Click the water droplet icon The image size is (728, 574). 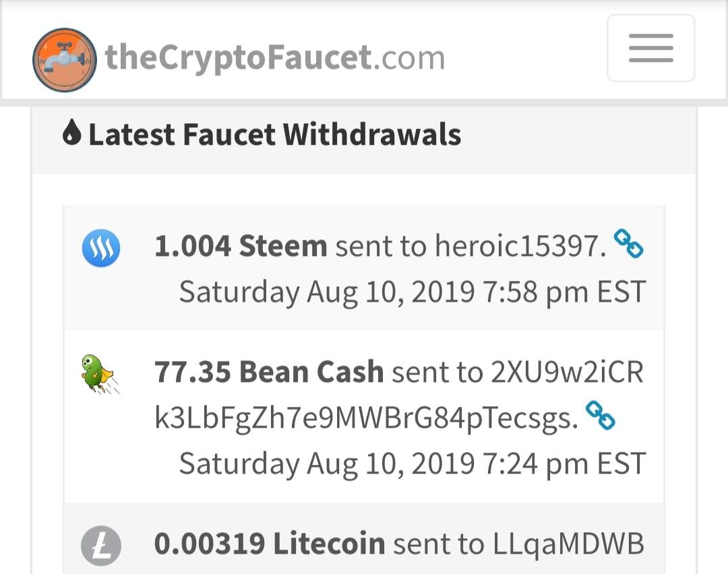click(x=71, y=133)
